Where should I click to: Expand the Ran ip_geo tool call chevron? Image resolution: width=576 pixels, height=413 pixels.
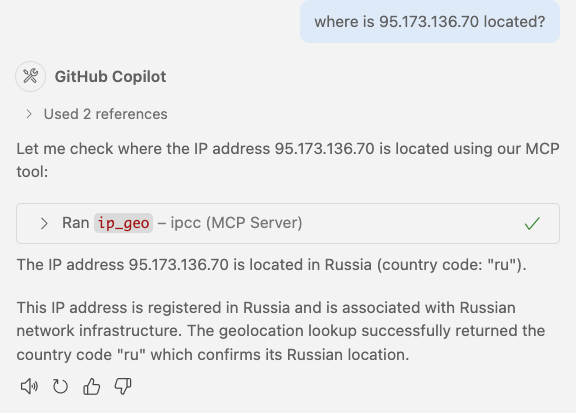pos(44,223)
